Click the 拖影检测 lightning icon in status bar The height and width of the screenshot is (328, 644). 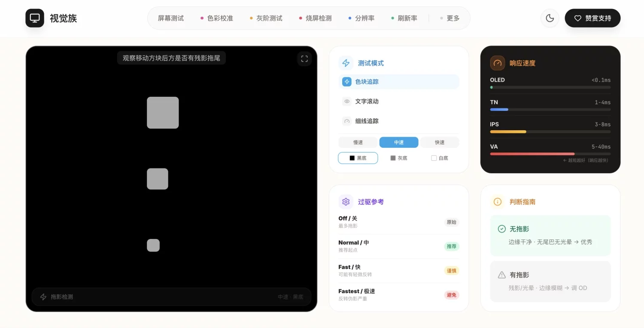[43, 297]
